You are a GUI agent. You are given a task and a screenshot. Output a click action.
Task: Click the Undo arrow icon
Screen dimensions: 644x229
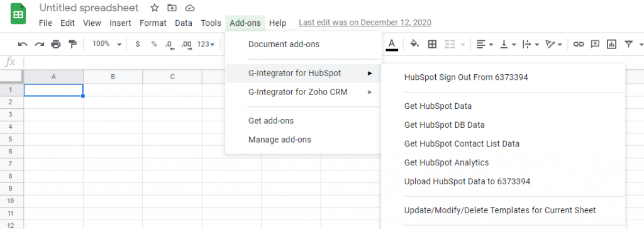[23, 44]
